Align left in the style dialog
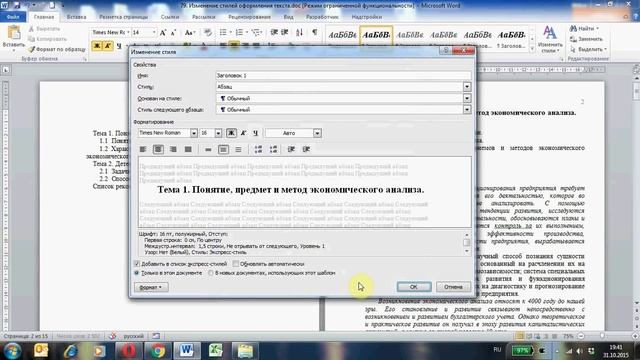This screenshot has width=640, height=360. [143, 149]
